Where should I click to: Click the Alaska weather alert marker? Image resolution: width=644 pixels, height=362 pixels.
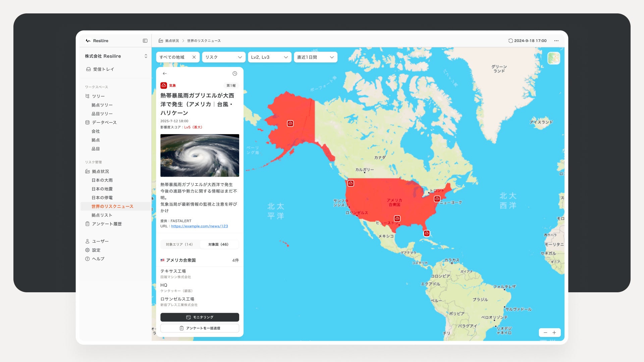[x=290, y=123]
